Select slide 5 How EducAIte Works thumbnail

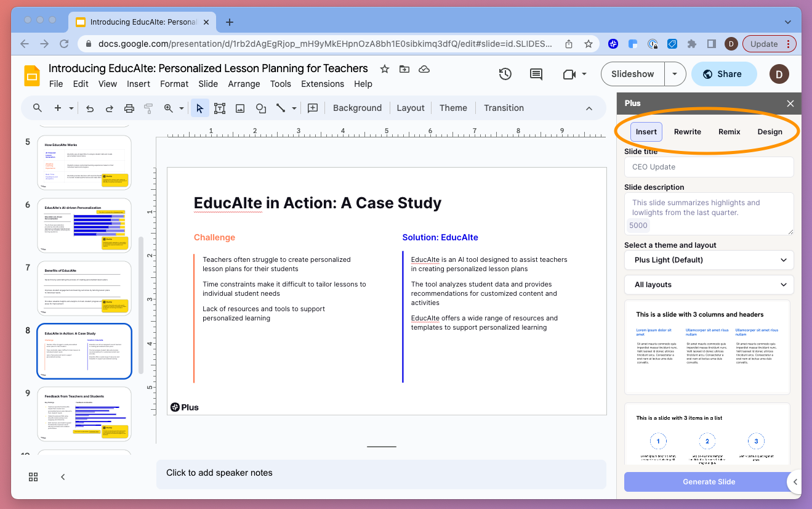coord(84,162)
